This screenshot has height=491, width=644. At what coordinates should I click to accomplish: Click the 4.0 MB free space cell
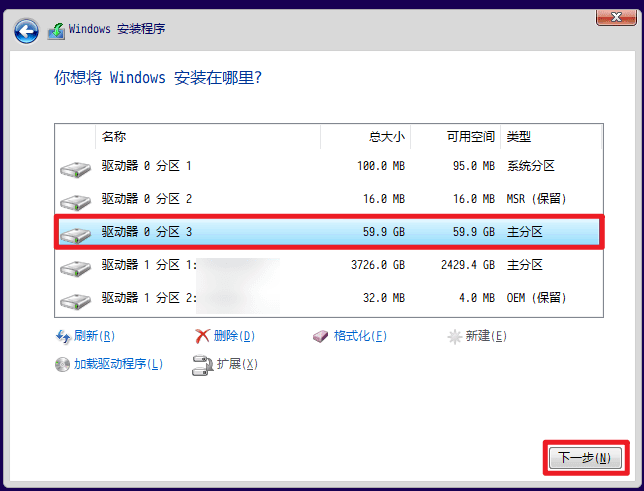click(477, 298)
